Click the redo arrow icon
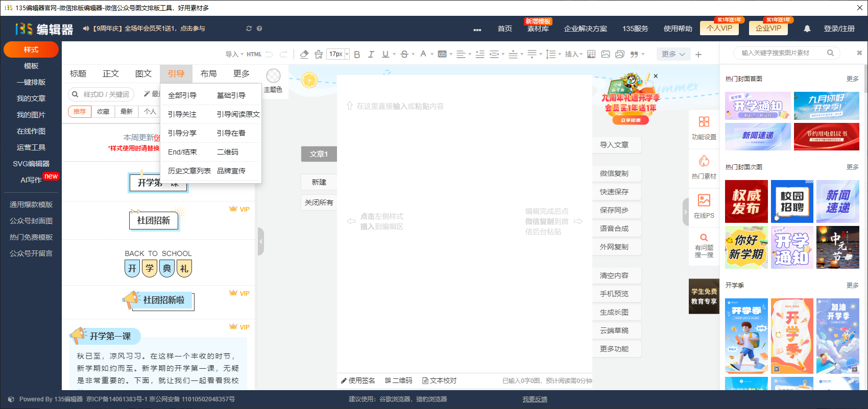868x409 pixels. [283, 54]
